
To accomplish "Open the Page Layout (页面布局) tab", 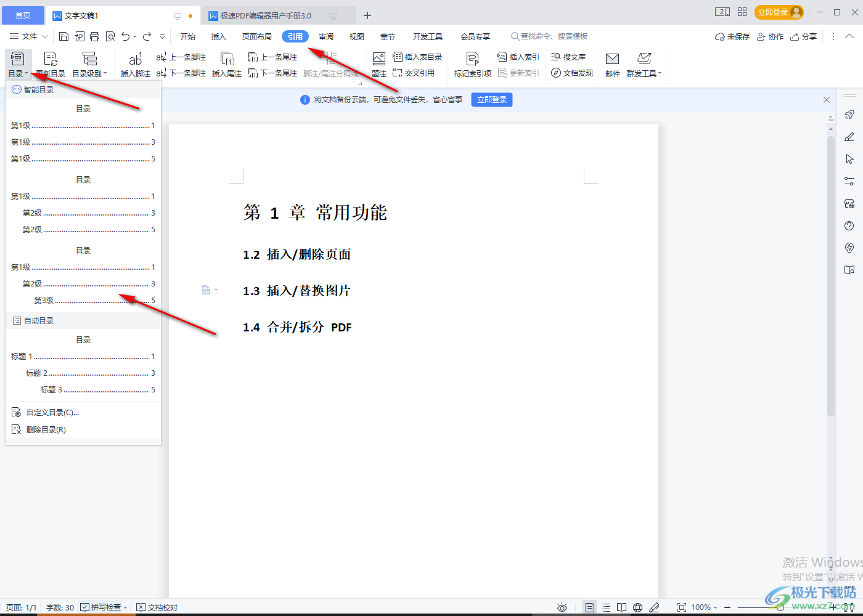I will (257, 36).
